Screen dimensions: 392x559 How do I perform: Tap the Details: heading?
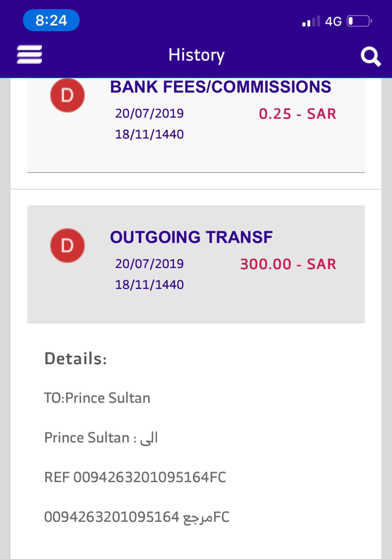pos(76,359)
